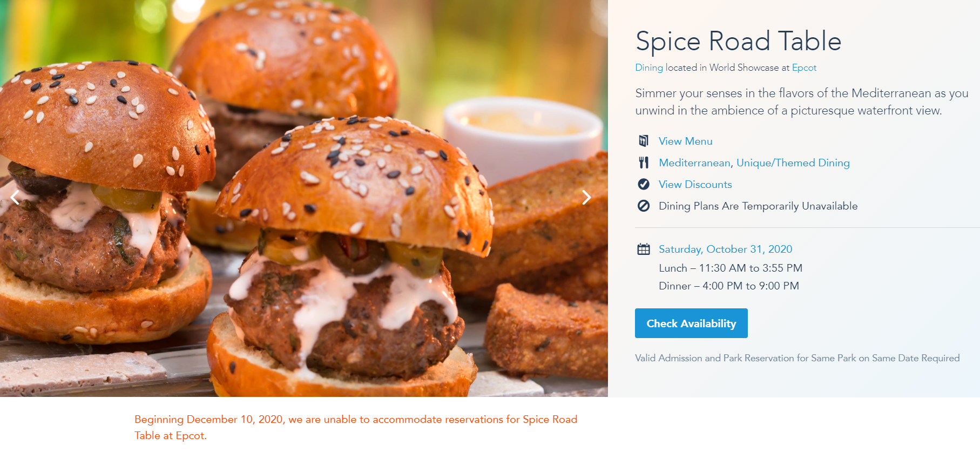980x452 pixels.
Task: Open the View Menu link
Action: pos(685,141)
